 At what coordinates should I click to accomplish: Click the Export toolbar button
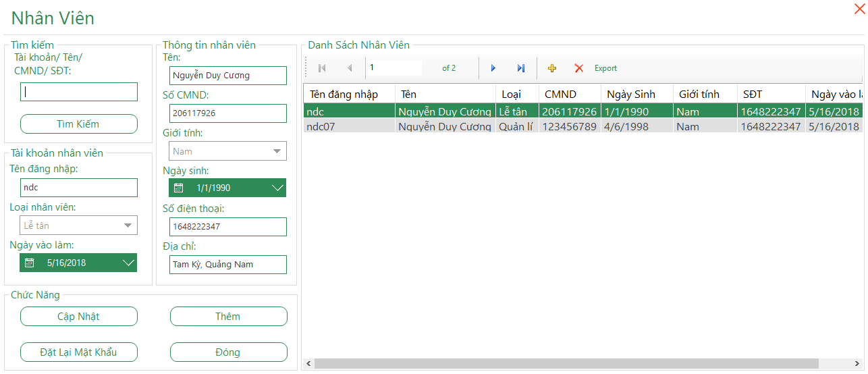tap(605, 68)
